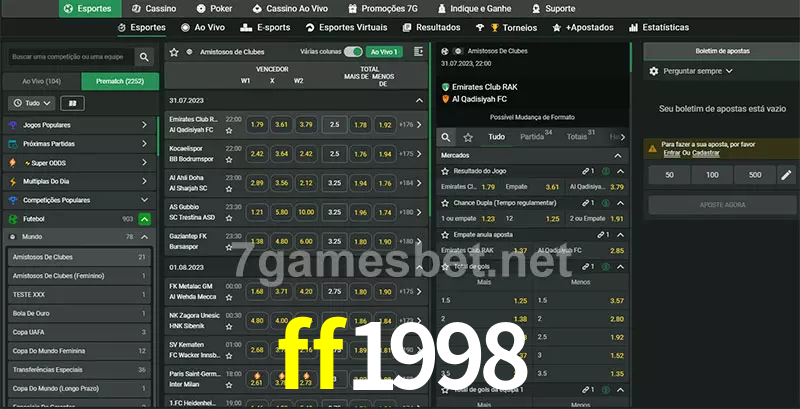Click the grid view icon next to Tudo
800x409 pixels.
(x=73, y=103)
